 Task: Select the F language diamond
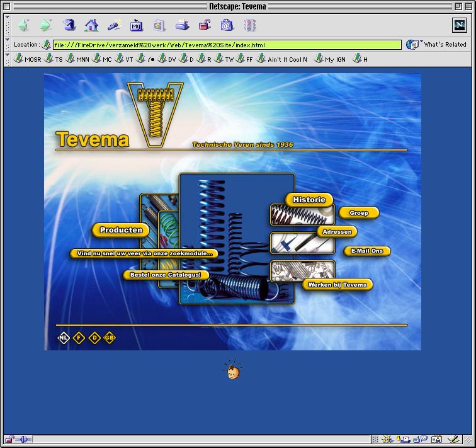click(x=79, y=338)
